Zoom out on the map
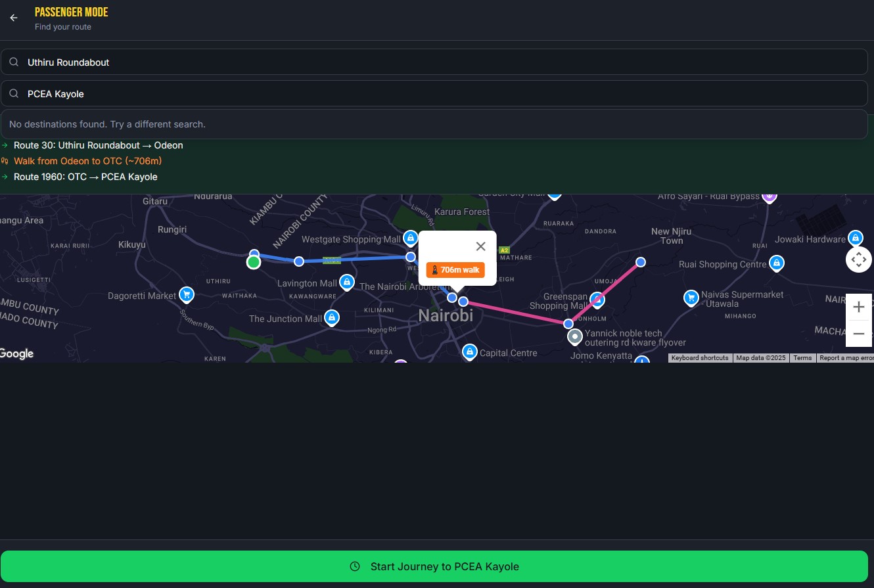874x588 pixels. point(859,334)
